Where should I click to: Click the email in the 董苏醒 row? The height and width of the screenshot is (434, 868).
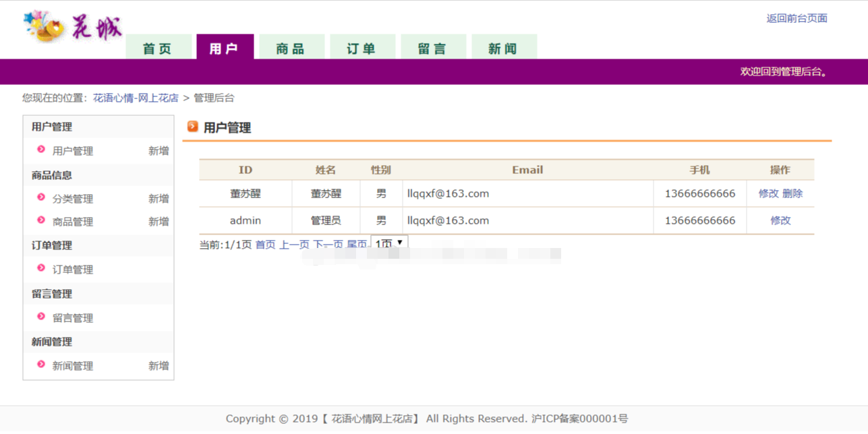448,193
